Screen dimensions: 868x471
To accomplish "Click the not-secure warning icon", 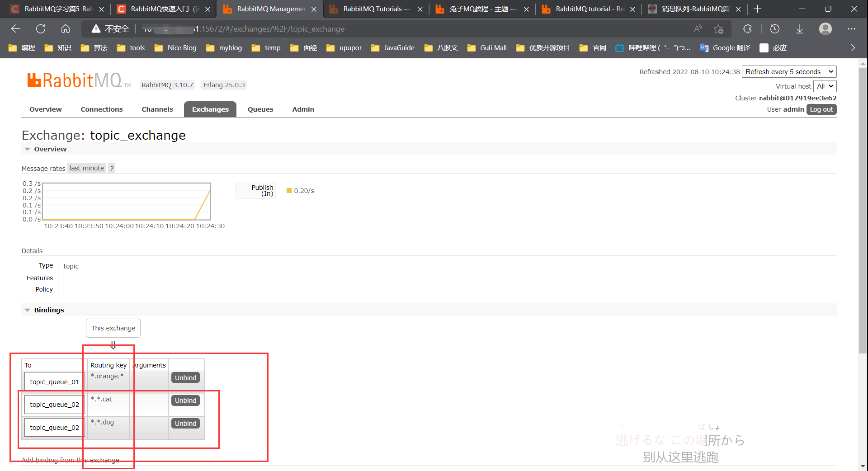I will click(96, 29).
